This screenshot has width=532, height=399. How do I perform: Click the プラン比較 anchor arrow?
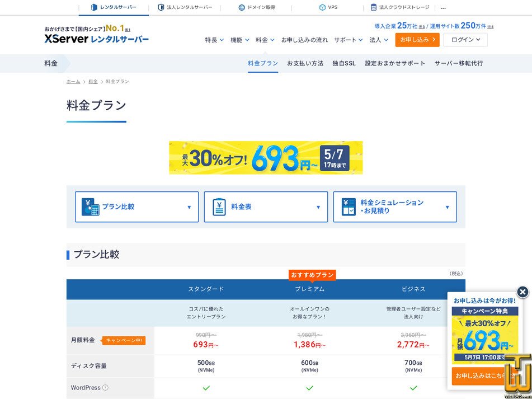[189, 207]
